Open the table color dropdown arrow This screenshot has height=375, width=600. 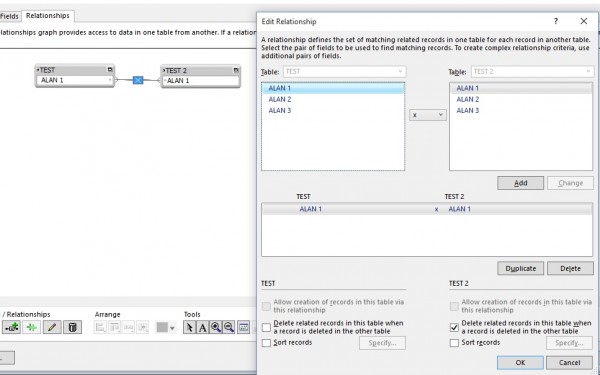tap(172, 328)
